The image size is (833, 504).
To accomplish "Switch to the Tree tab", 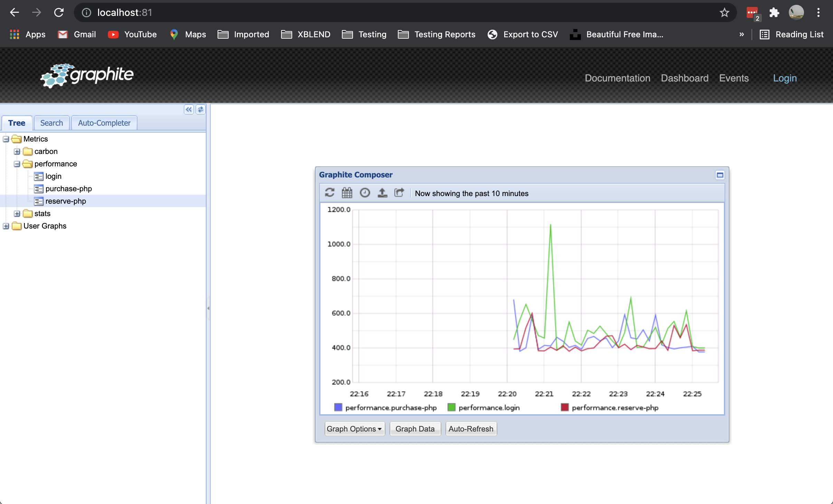I will [17, 123].
